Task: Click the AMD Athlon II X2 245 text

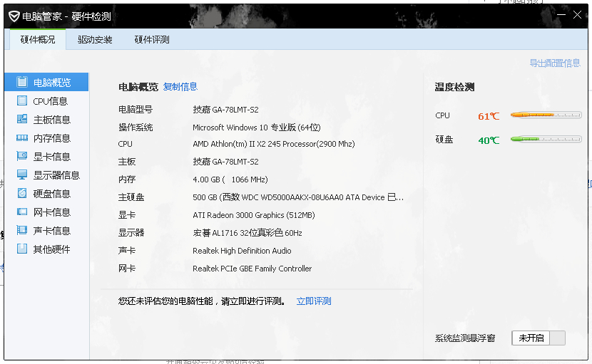Action: (274, 144)
